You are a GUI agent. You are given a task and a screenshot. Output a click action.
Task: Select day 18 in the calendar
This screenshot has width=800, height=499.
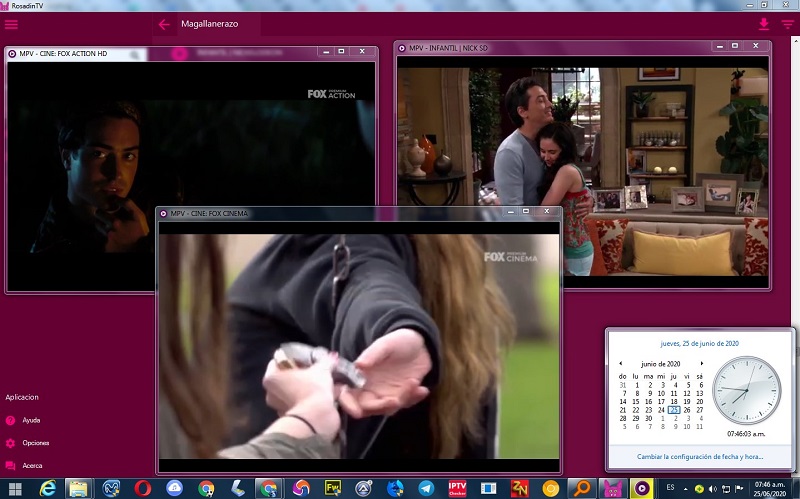pos(674,402)
